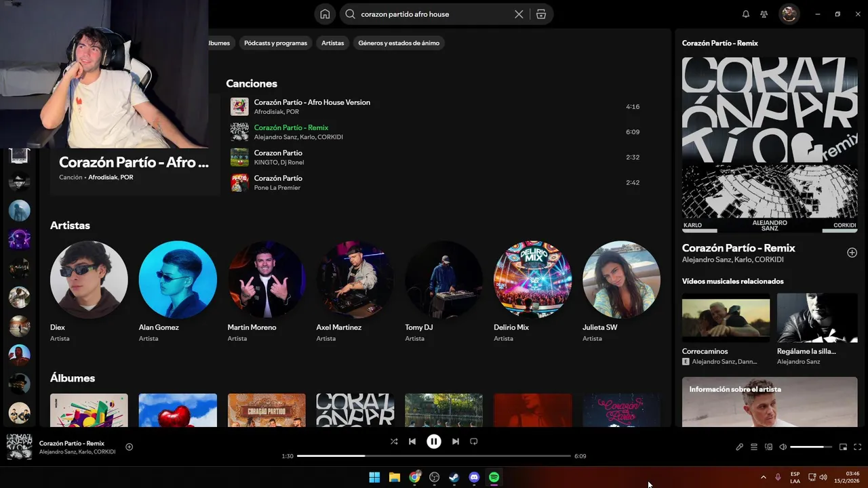Filter results by Pódcasts y programas
Image resolution: width=868 pixels, height=488 pixels.
pyautogui.click(x=275, y=43)
